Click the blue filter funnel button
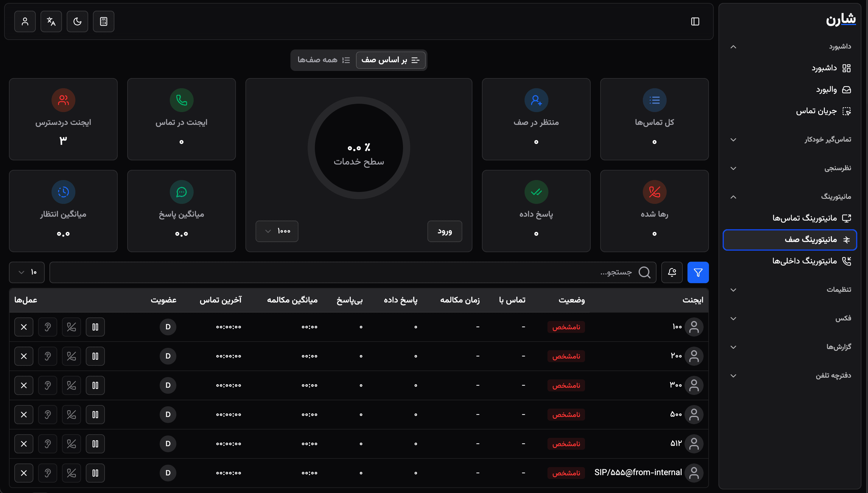This screenshot has height=493, width=868. click(x=698, y=272)
